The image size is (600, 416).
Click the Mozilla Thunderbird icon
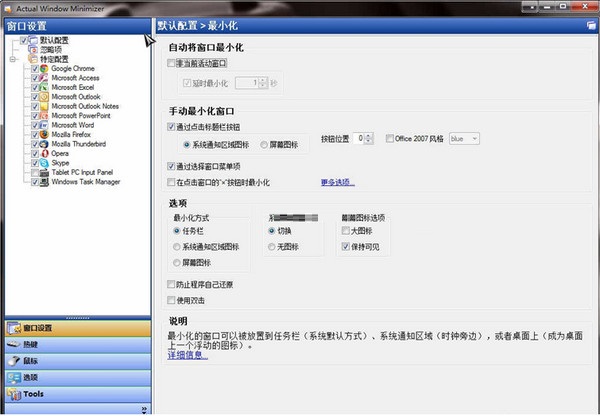pyautogui.click(x=44, y=144)
